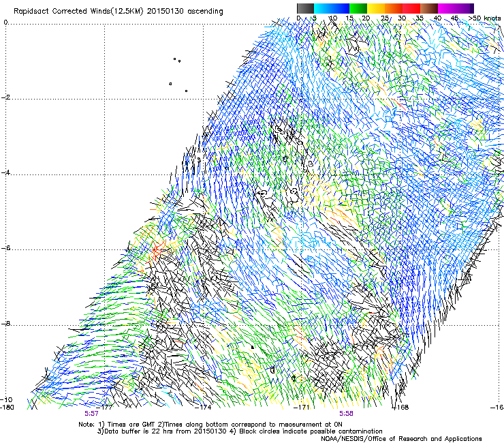Image resolution: width=504 pixels, height=443 pixels.
Task: Click the purple 45-50 knots legend color
Action: (464, 8)
